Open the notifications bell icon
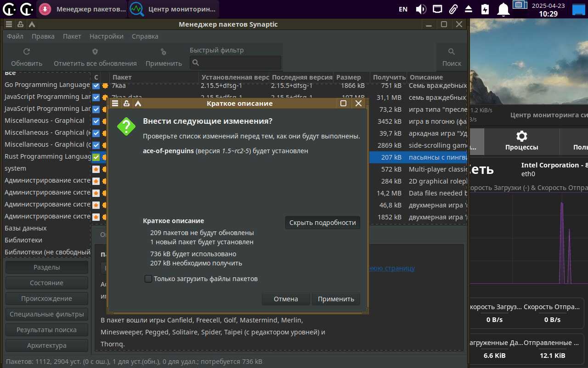This screenshot has width=588, height=368. click(504, 9)
